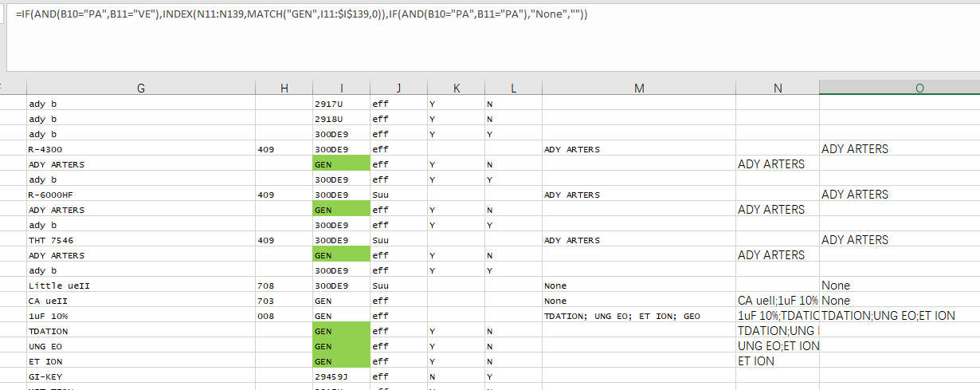The height and width of the screenshot is (390, 980).
Task: Select the eff cell in the 2917U row
Action: (x=399, y=104)
